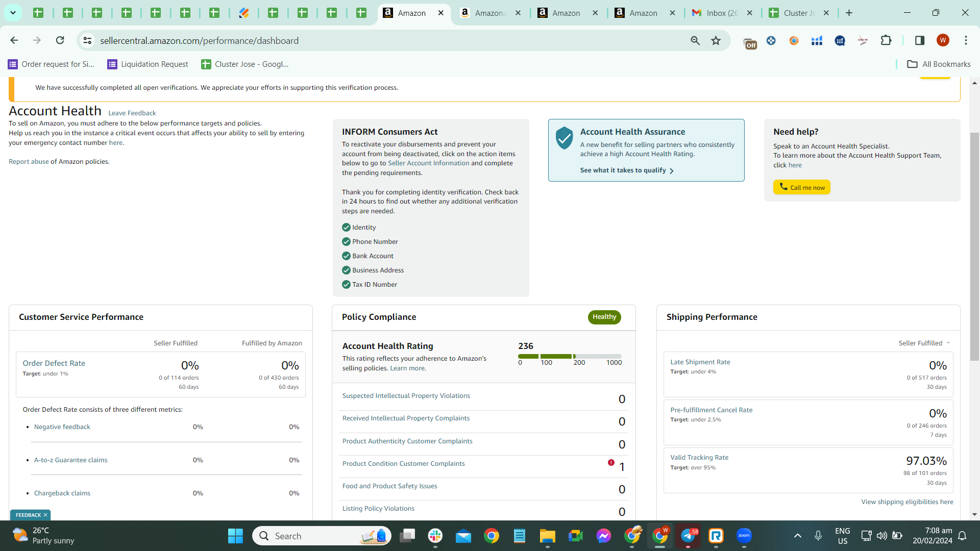
Task: Open Product Authenticity Customer Complaints
Action: pyautogui.click(x=407, y=441)
